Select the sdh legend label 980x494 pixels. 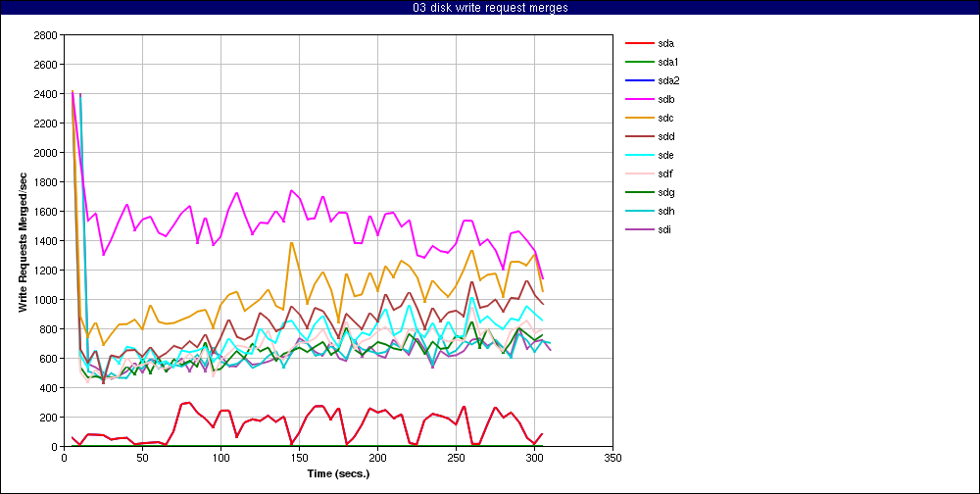666,211
